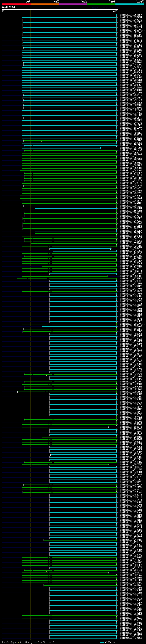
Task: Click hit label UniRef100_B3L3V4
Action: [x=131, y=180]
